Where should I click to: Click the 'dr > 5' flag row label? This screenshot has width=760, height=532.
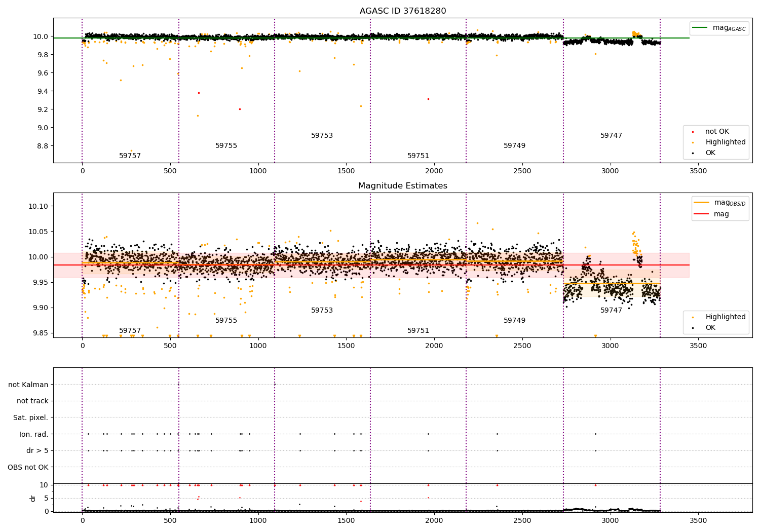[37, 451]
